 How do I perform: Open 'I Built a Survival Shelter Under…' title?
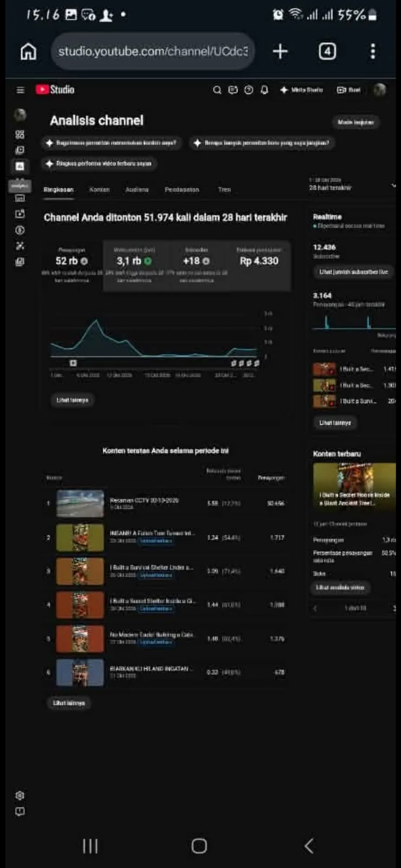coord(151,567)
